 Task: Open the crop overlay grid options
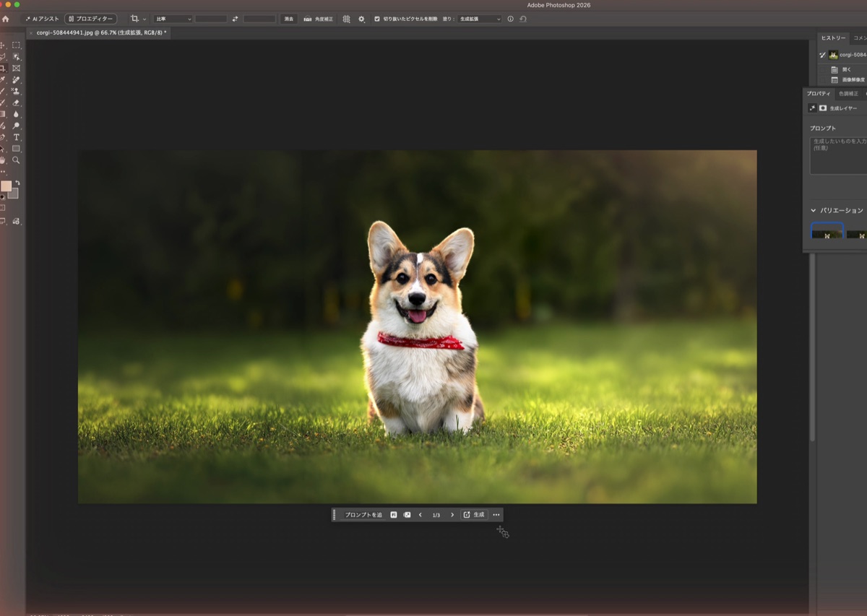tap(346, 19)
